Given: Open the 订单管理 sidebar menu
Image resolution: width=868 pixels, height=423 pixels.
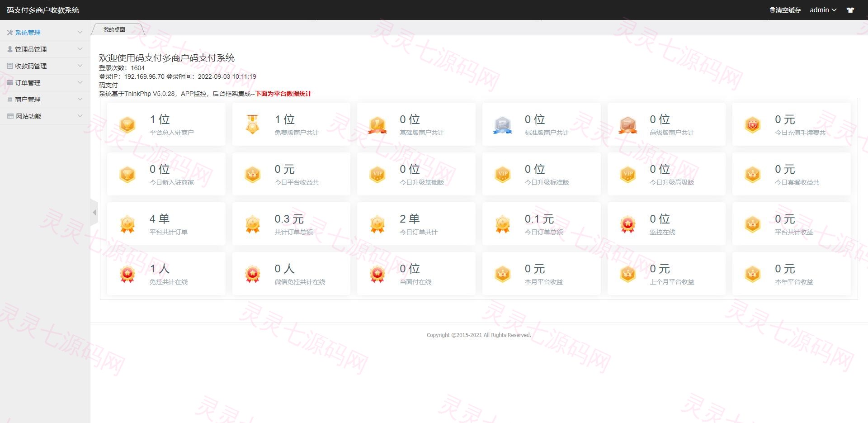Looking at the screenshot, I should click(x=45, y=83).
